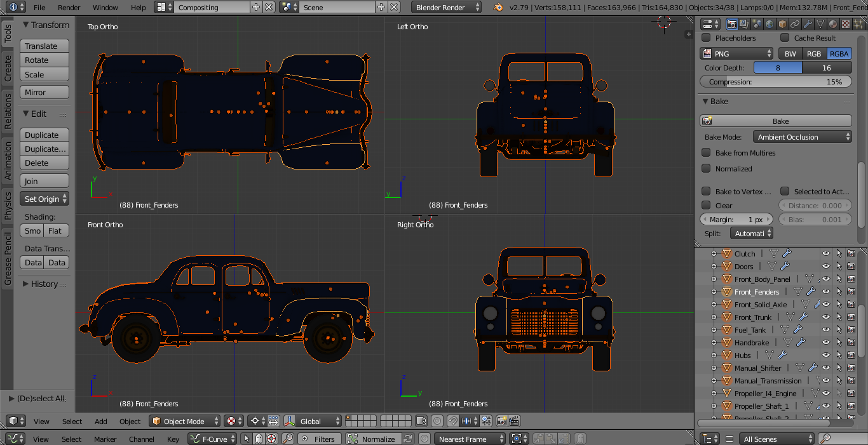The width and height of the screenshot is (868, 445).
Task: Open the Render Layers properties tab
Action: pos(744,24)
